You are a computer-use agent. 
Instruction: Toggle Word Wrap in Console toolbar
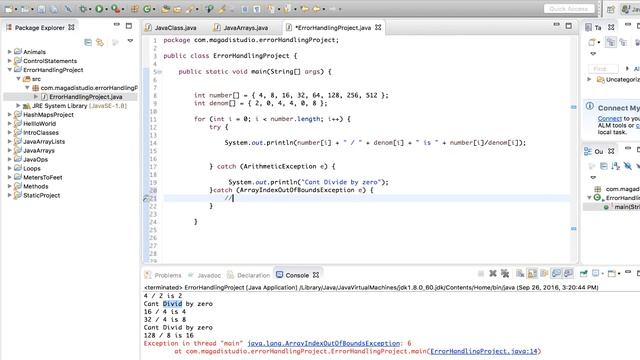(x=544, y=273)
